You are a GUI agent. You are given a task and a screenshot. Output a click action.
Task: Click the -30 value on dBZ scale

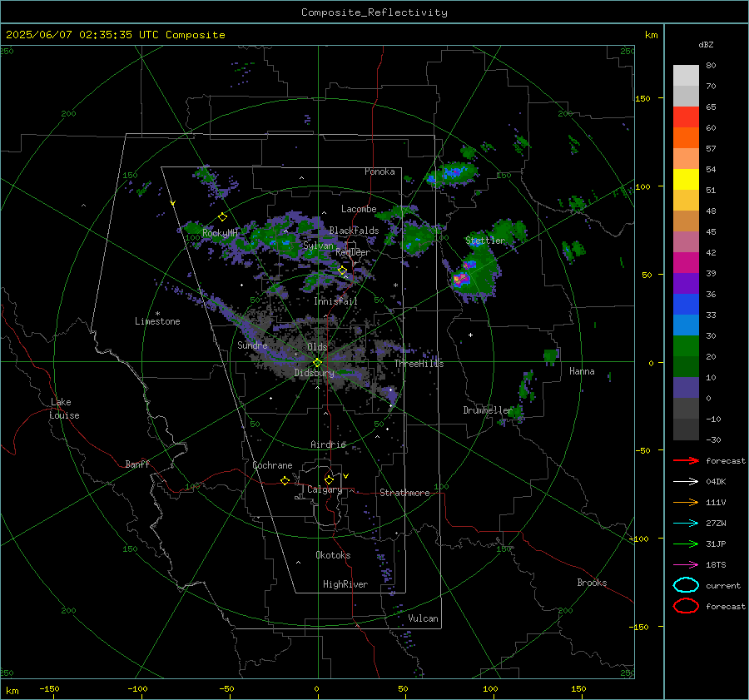[x=713, y=439]
